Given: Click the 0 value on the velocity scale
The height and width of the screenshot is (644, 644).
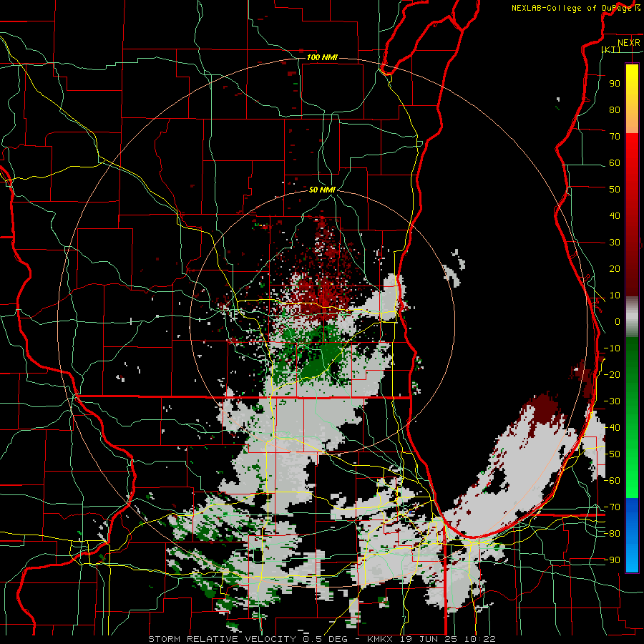Looking at the screenshot, I should 618,321.
